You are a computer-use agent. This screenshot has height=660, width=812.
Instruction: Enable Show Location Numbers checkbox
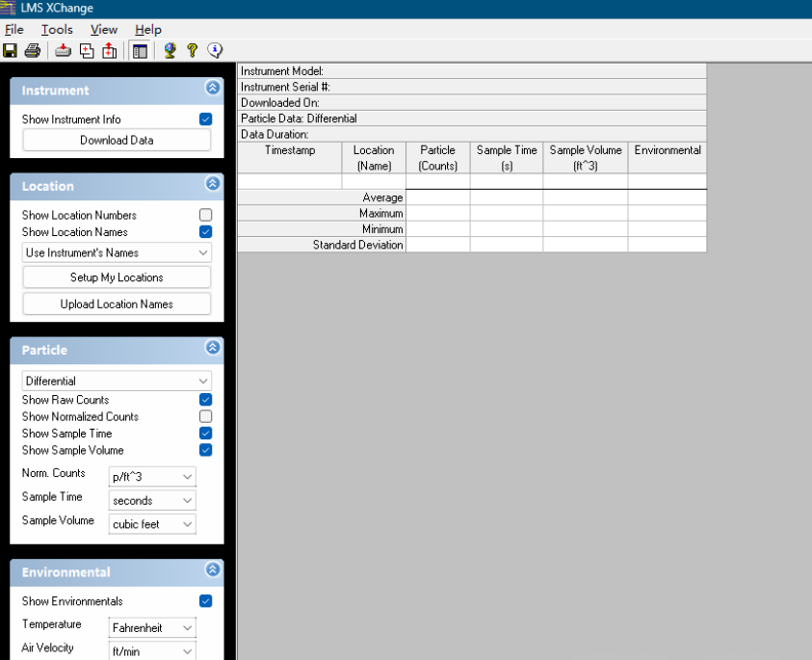tap(205, 215)
